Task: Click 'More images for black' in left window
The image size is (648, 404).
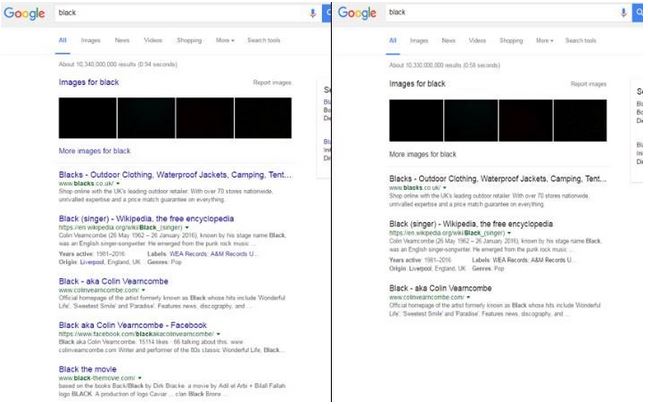Action: [x=94, y=151]
